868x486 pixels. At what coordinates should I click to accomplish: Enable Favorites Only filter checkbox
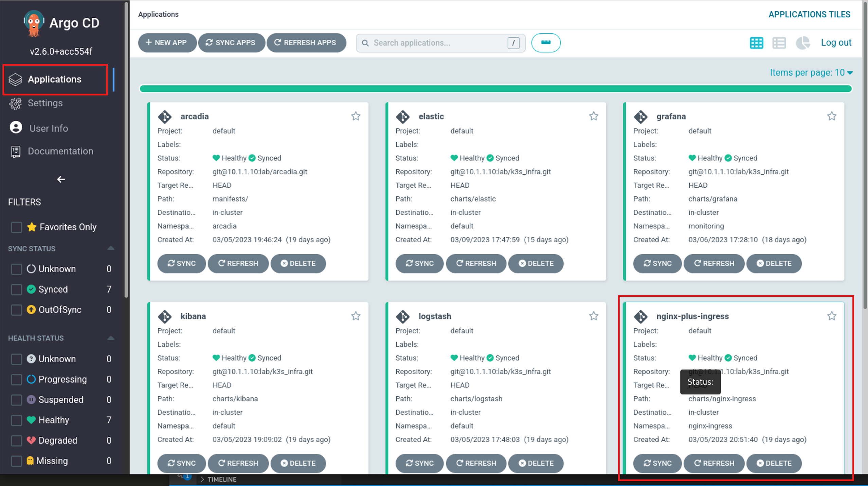[16, 227]
